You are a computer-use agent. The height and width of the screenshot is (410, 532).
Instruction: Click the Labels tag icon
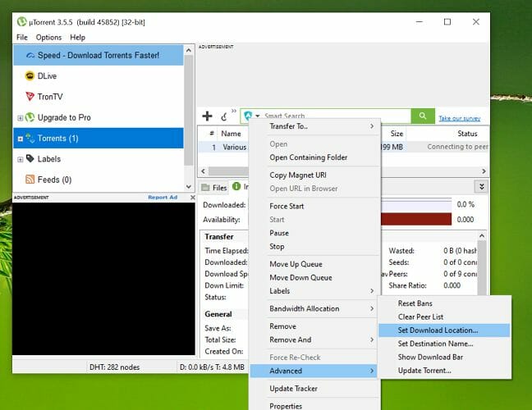(x=30, y=158)
